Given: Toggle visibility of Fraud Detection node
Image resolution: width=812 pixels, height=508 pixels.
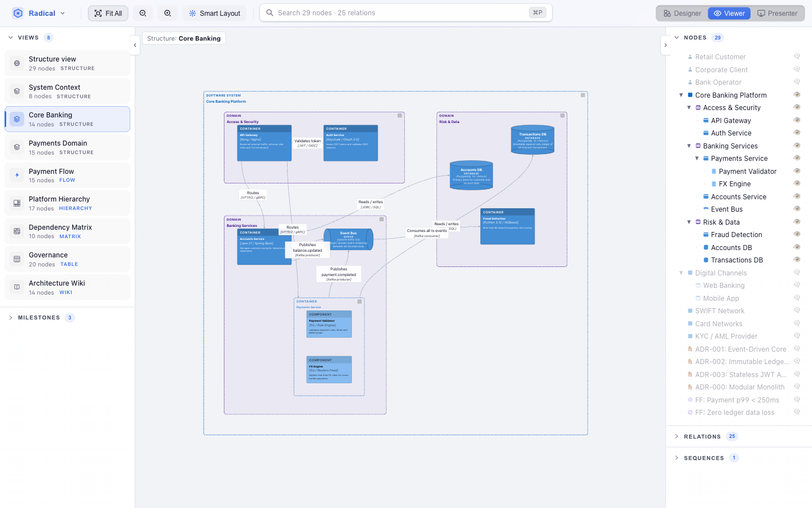Looking at the screenshot, I should click(797, 234).
